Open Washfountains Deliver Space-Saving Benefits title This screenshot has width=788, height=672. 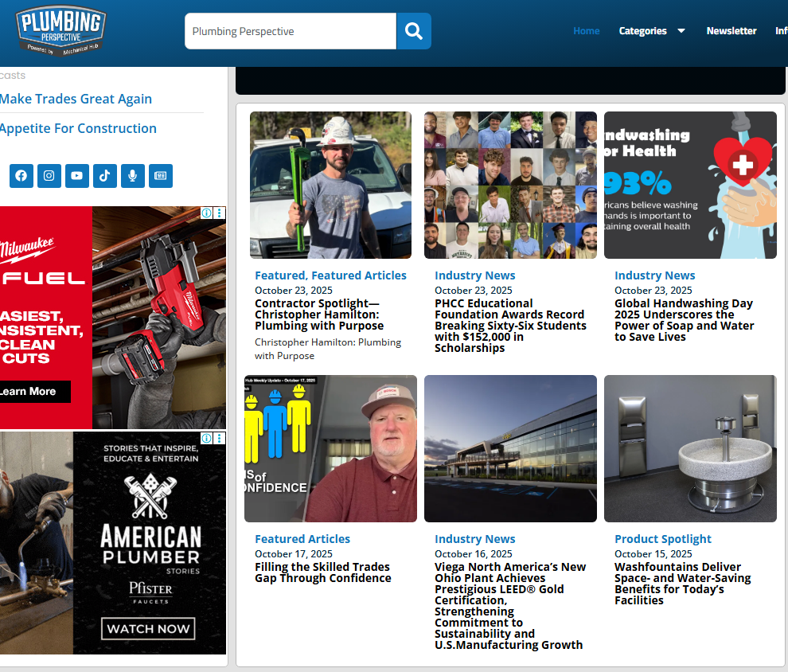(683, 584)
